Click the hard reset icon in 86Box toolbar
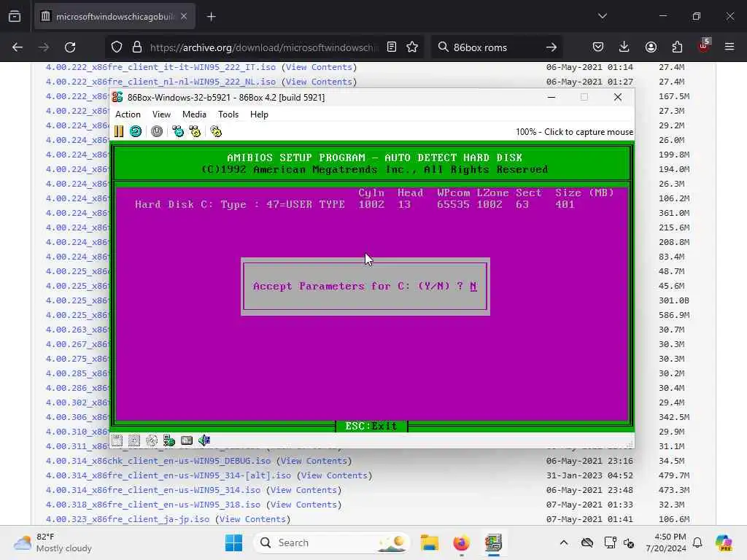This screenshot has width=747, height=560. tap(136, 131)
